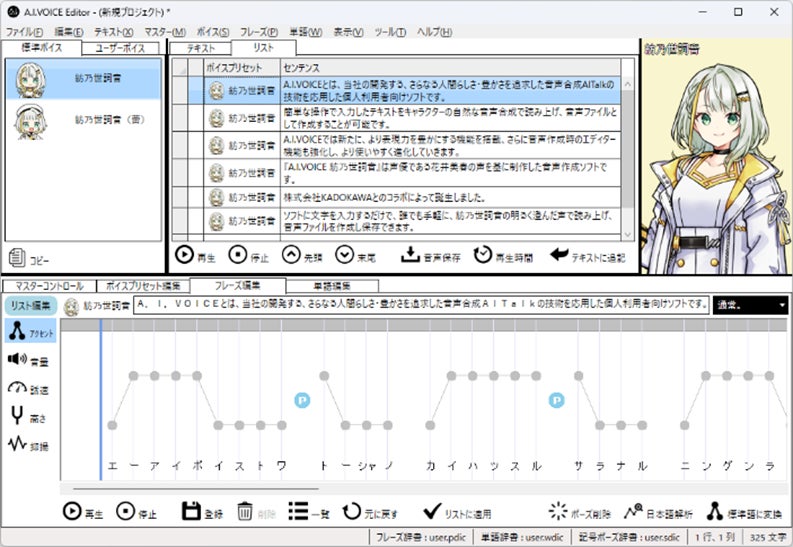
Task: Select the 高さ pitch editing mode
Action: pos(29,417)
